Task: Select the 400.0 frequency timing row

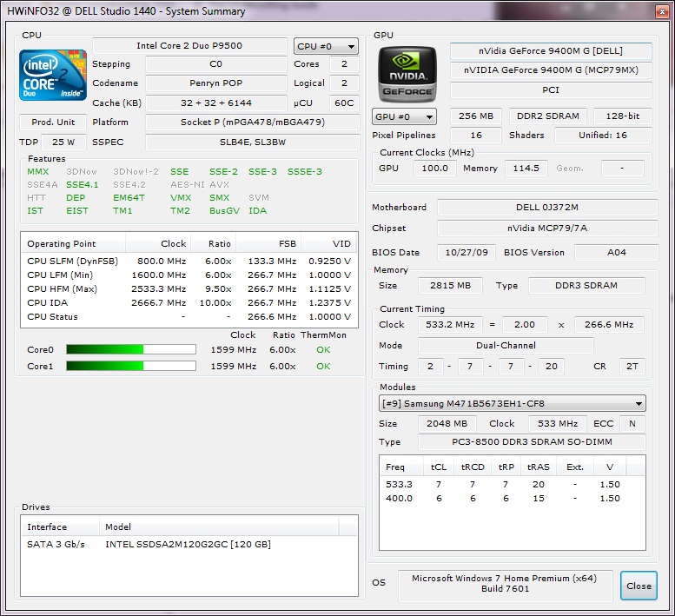Action: click(x=513, y=498)
